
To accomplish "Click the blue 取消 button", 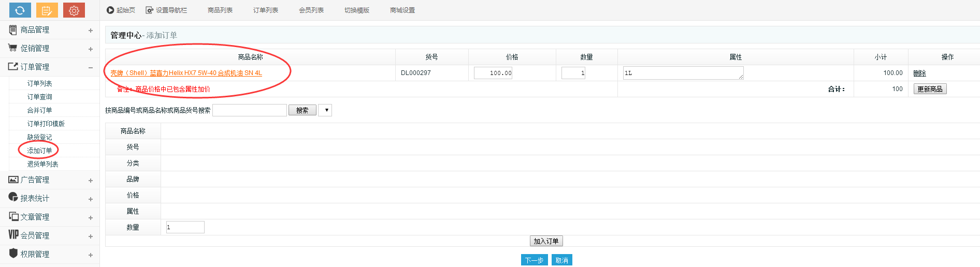I will [x=561, y=260].
